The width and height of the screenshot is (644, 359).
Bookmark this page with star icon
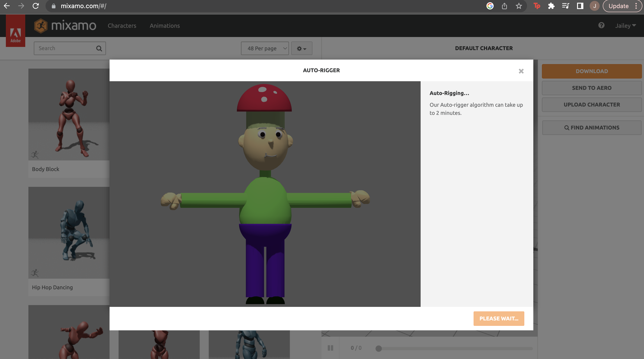[x=519, y=6]
